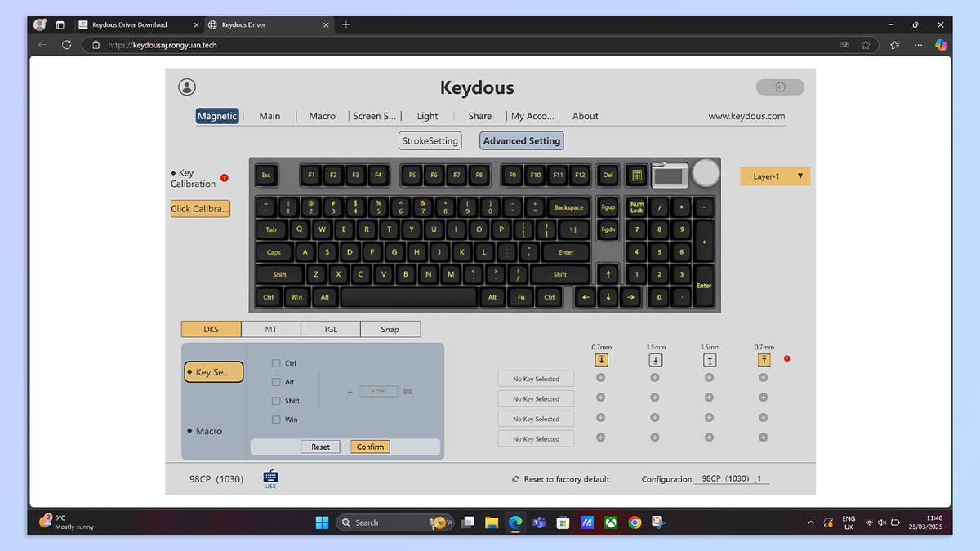Click the Configuration name field
This screenshot has height=551, width=980.
tap(731, 478)
